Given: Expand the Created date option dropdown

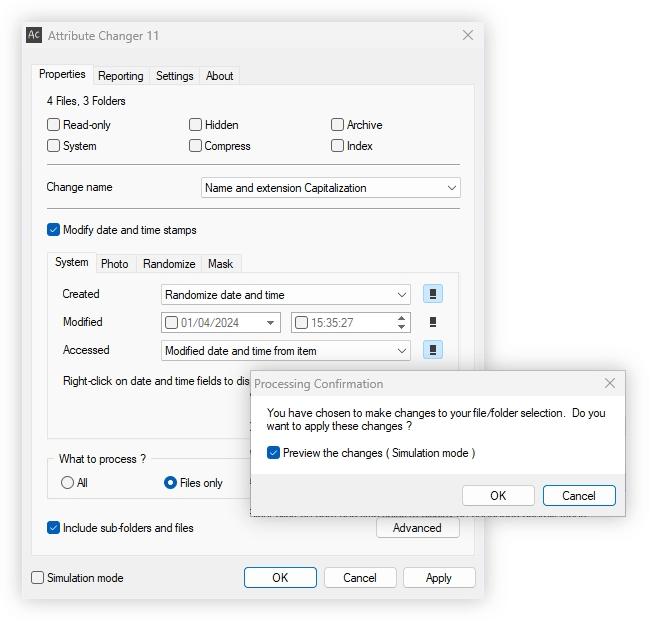Looking at the screenshot, I should pos(402,295).
